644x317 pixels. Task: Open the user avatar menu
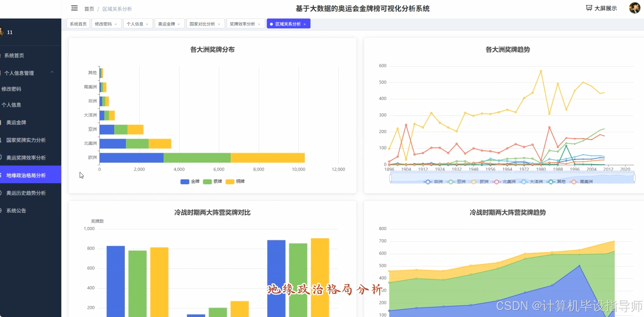[x=635, y=8]
